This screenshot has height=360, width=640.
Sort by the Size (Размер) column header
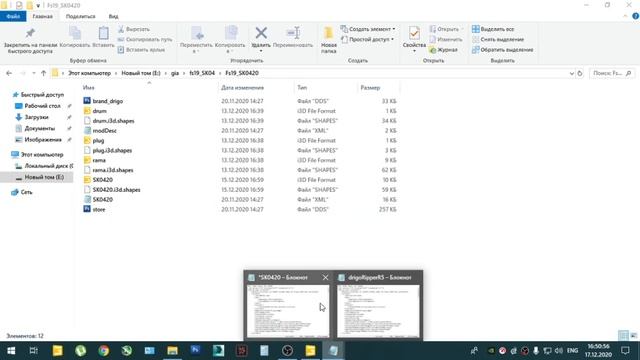pos(370,87)
